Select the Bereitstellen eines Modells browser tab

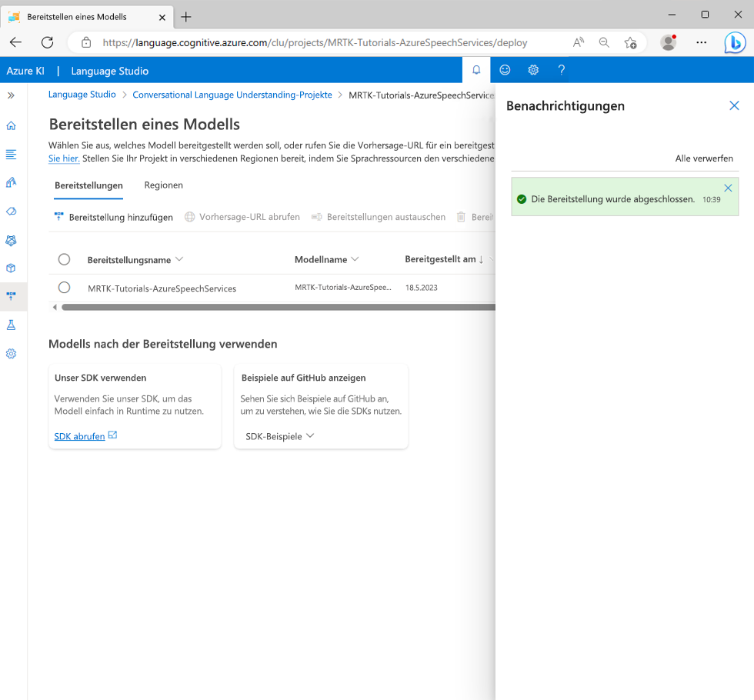[x=86, y=17]
